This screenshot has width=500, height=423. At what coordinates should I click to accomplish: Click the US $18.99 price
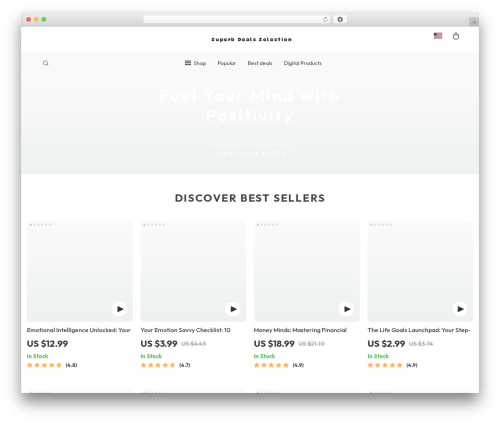pos(274,344)
